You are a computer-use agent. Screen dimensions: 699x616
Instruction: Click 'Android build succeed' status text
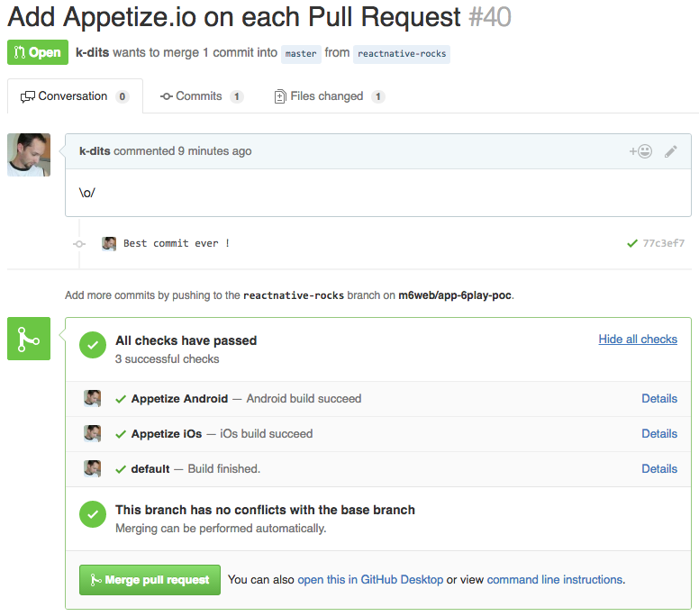304,398
